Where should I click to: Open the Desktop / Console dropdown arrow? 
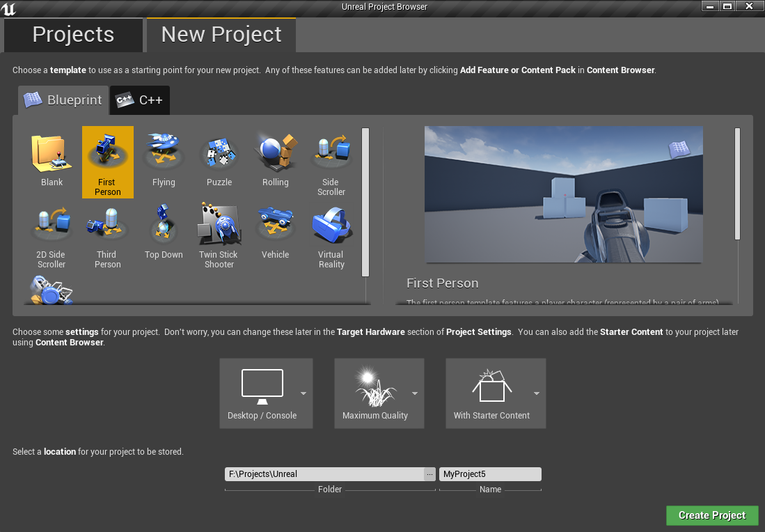pos(303,393)
